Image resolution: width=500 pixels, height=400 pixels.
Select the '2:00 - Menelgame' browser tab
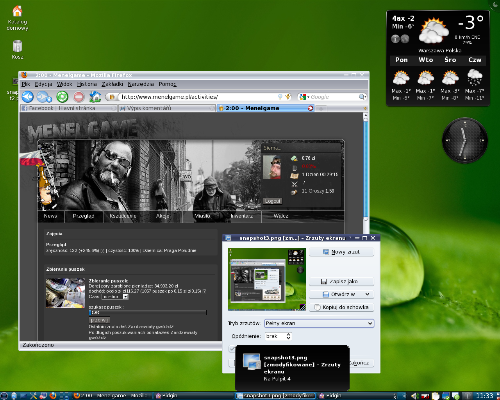(x=266, y=108)
